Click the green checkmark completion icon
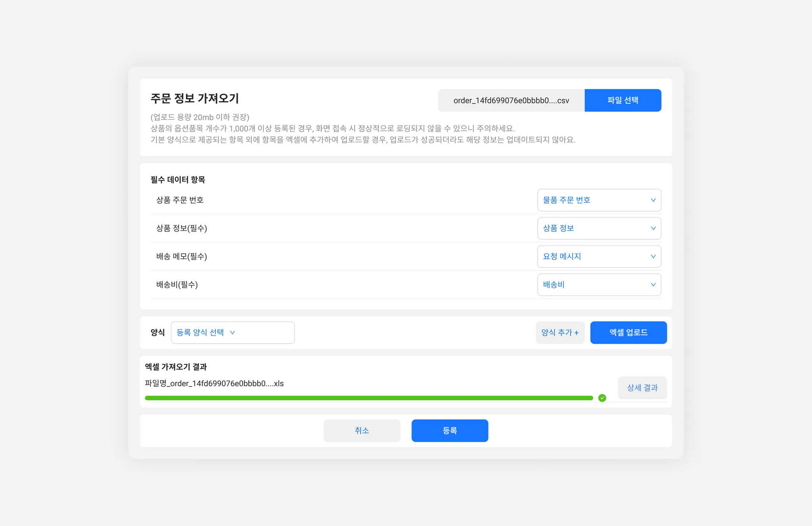 point(602,398)
